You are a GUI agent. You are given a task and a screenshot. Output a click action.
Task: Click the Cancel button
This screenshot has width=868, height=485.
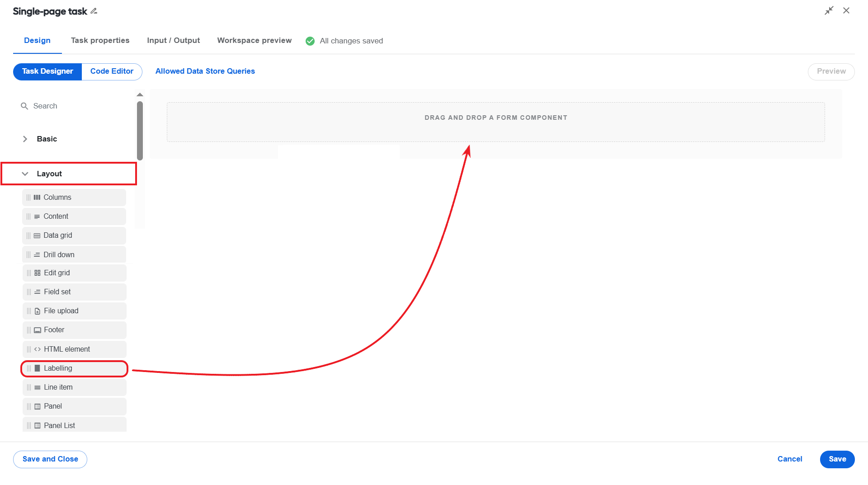point(790,459)
